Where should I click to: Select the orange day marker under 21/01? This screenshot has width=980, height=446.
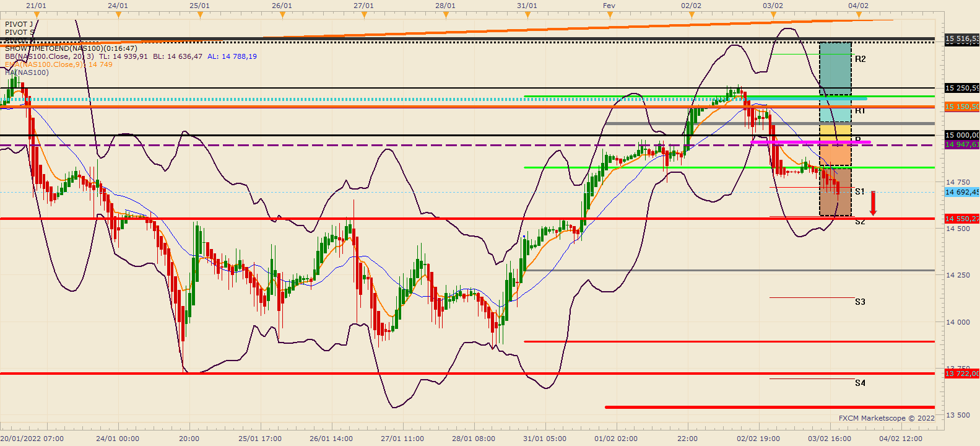tap(37, 14)
